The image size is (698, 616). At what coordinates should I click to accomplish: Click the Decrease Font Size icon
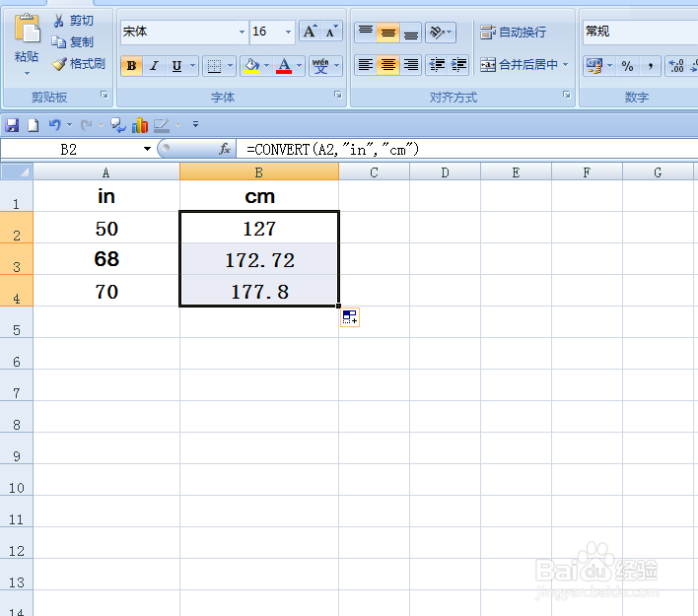point(331,32)
